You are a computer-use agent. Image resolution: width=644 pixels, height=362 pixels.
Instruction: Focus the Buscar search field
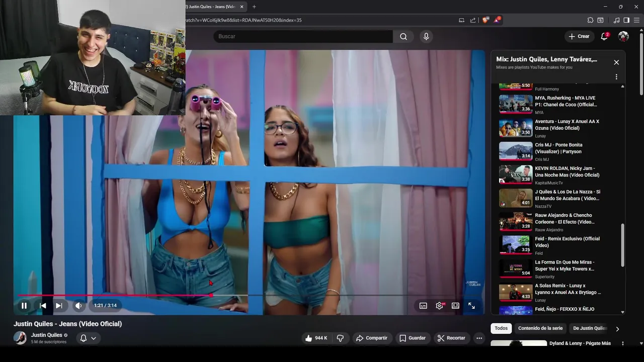[x=303, y=36]
